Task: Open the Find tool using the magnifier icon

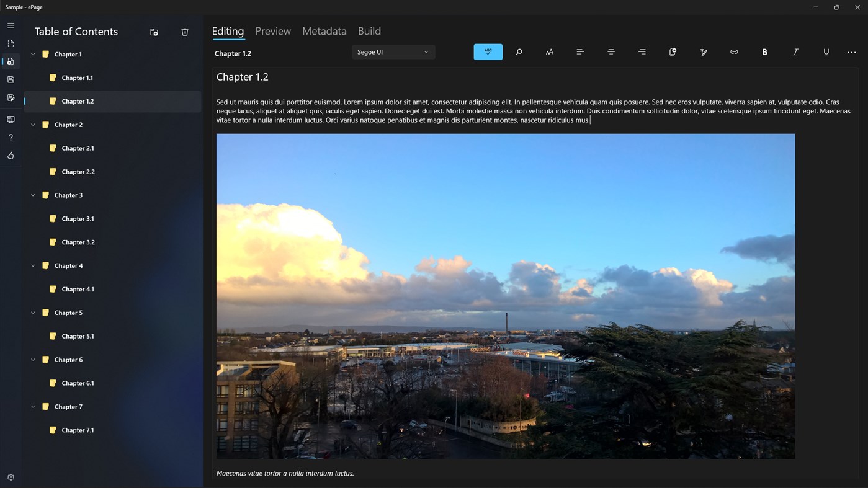Action: [519, 52]
